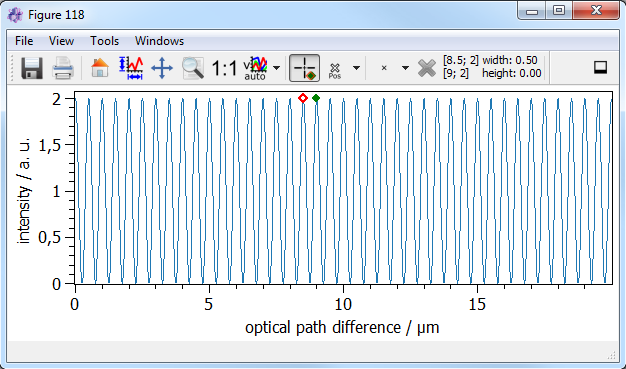
Task: Click the Save floppy disk icon
Action: click(x=32, y=68)
